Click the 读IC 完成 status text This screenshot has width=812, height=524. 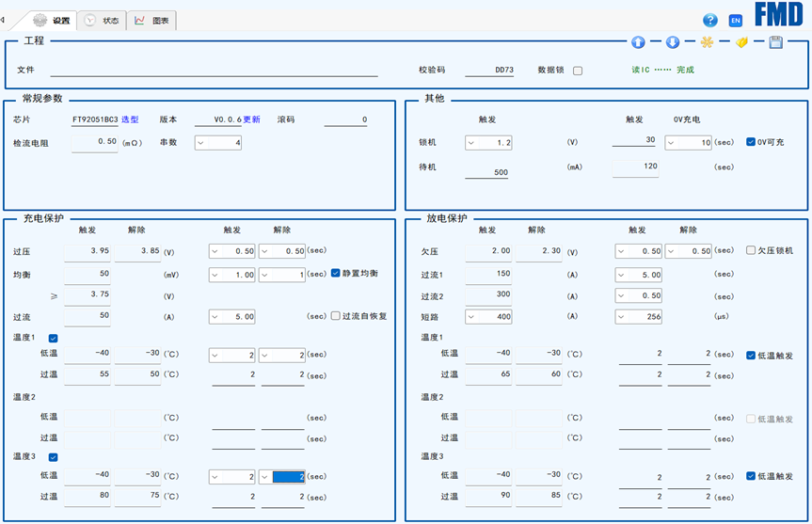coord(662,70)
